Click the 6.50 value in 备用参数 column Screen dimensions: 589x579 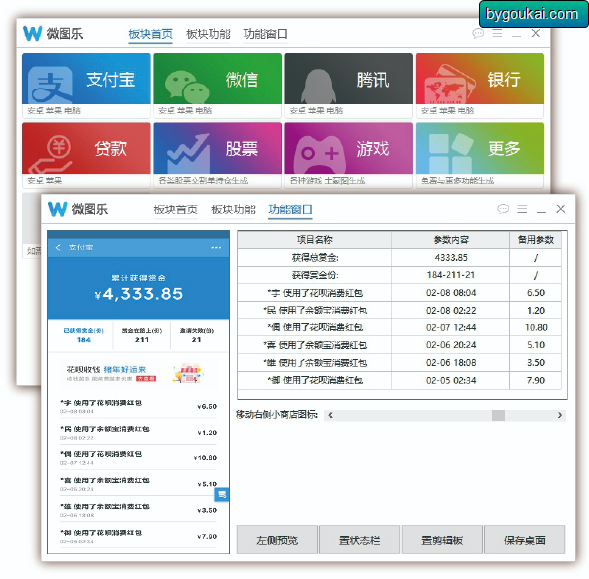pyautogui.click(x=536, y=293)
